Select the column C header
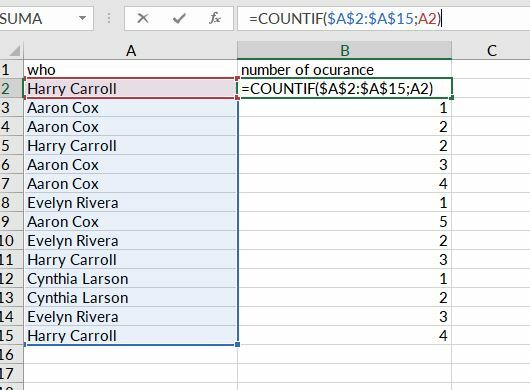This screenshot has height=390, width=530. click(x=491, y=51)
